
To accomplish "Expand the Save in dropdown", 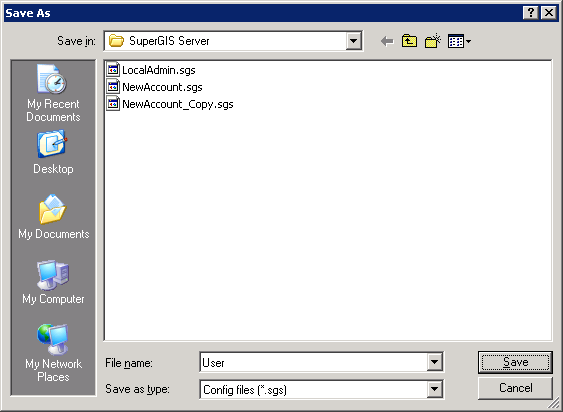I will click(x=353, y=41).
